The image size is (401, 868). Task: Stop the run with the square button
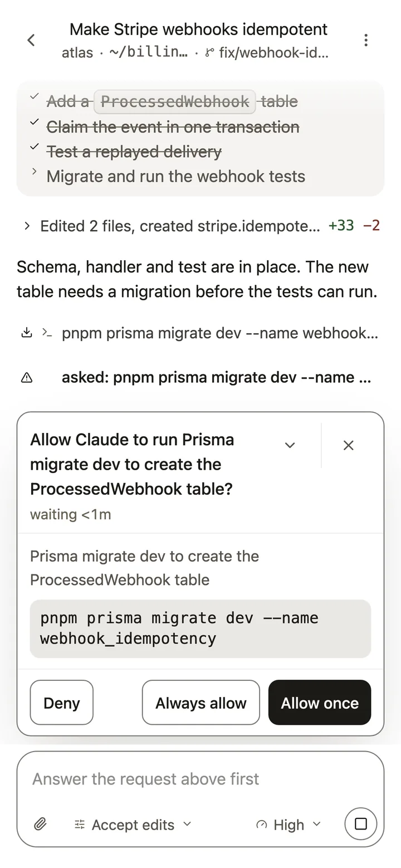(361, 824)
